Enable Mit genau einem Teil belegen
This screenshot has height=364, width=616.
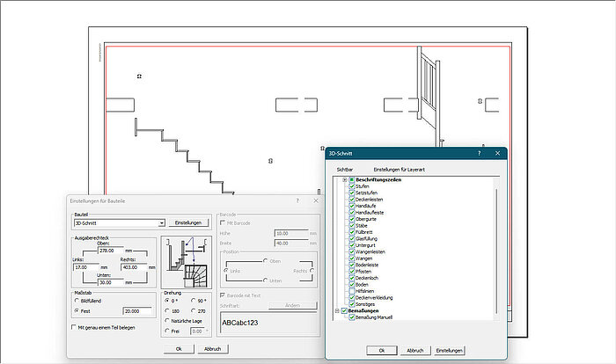pyautogui.click(x=73, y=327)
